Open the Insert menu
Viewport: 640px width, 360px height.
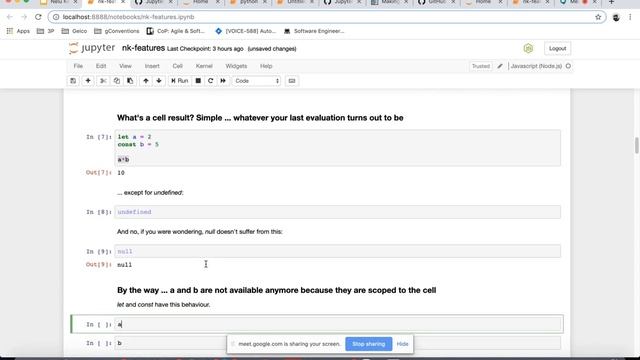point(152,66)
